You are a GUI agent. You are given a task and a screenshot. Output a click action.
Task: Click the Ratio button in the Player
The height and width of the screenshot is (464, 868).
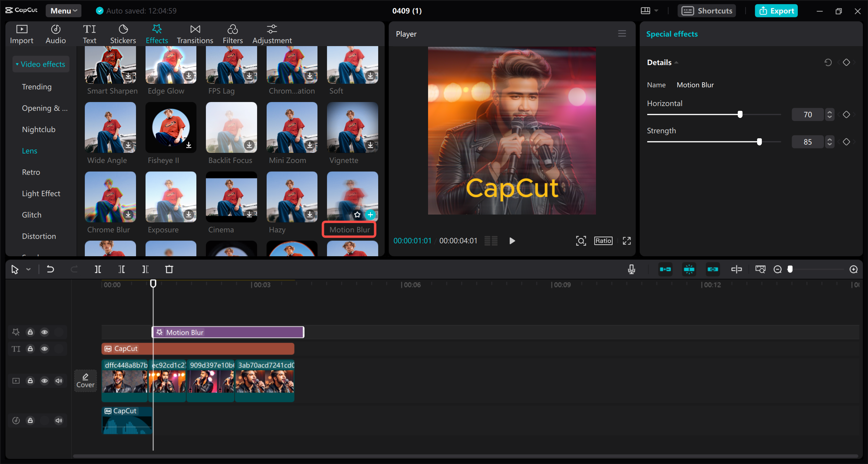pyautogui.click(x=603, y=241)
